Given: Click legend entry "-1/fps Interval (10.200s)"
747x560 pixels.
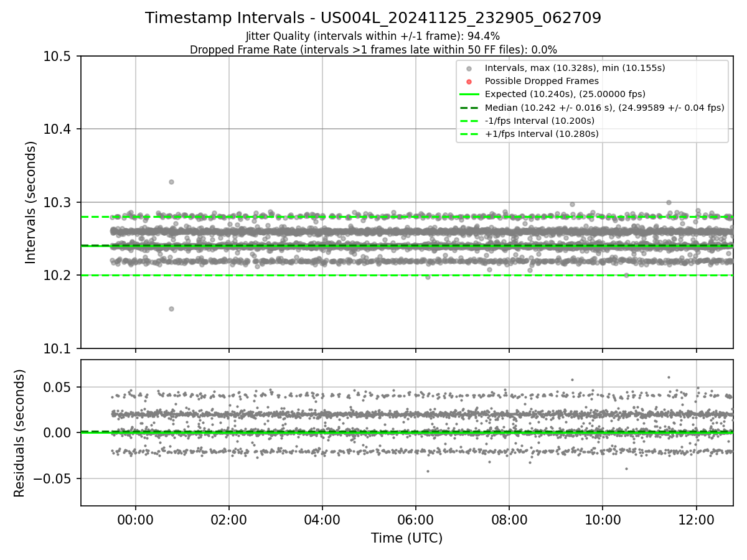Looking at the screenshot, I should click(x=539, y=121).
